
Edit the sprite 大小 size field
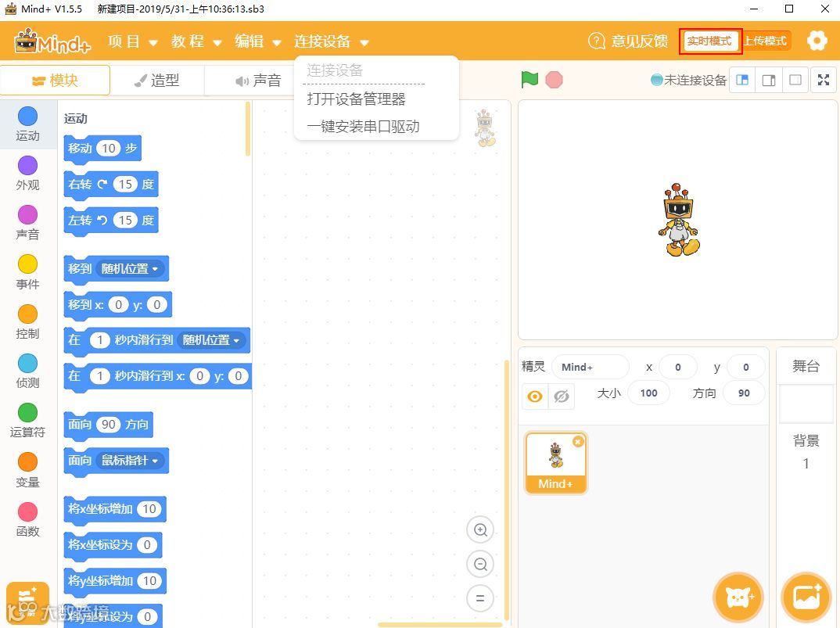point(648,393)
